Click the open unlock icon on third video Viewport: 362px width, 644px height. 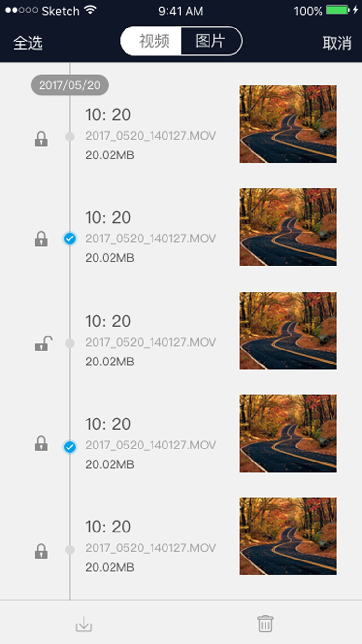pos(43,344)
